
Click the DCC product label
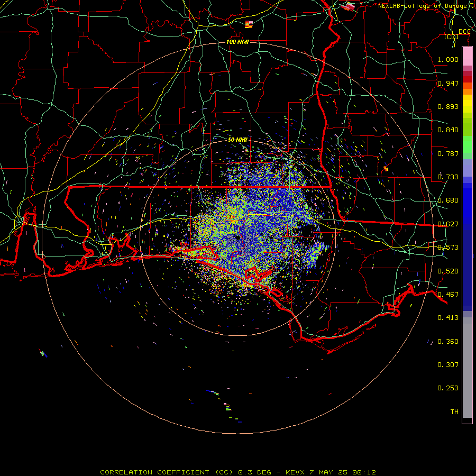click(464, 32)
